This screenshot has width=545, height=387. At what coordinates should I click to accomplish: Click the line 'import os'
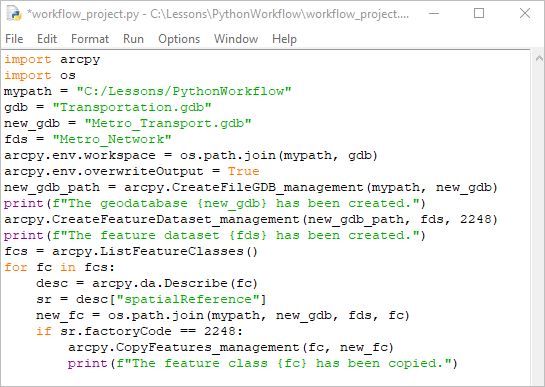(x=40, y=75)
